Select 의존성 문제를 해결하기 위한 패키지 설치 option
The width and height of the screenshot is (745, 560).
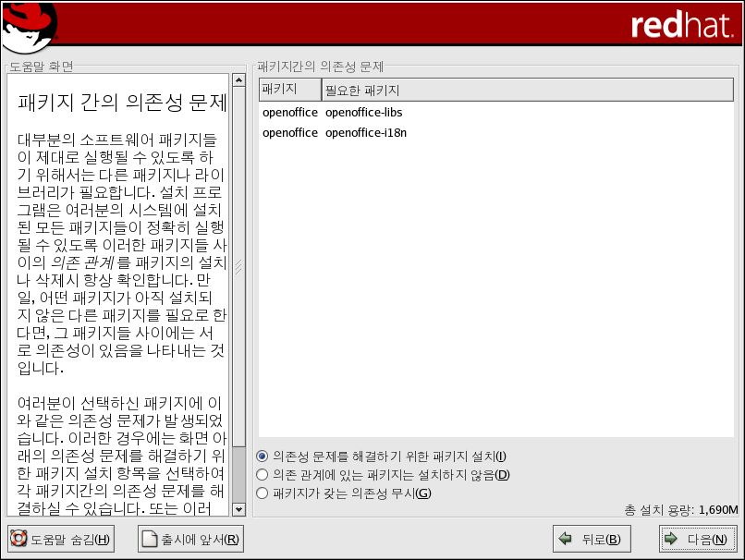tap(263, 456)
